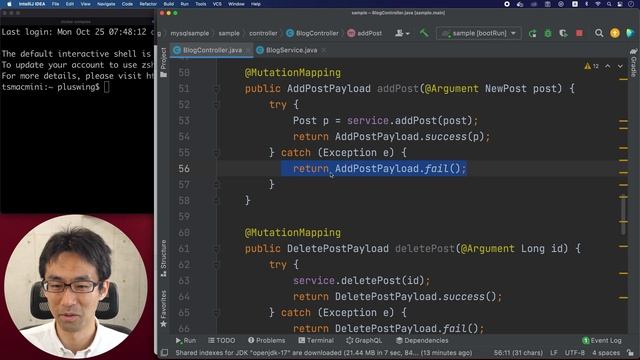Toggle read-only lock icon in status bar

coord(631,353)
